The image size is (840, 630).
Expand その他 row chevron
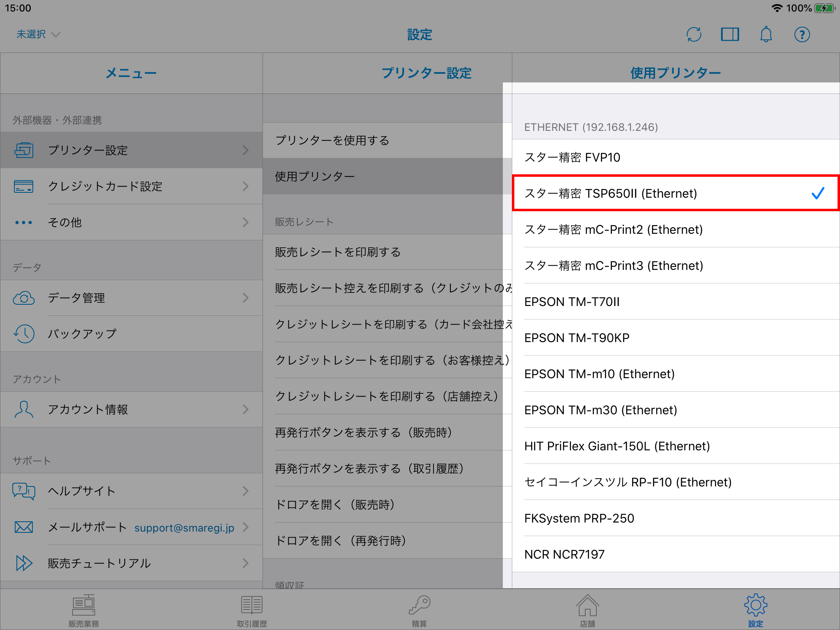pos(246,222)
